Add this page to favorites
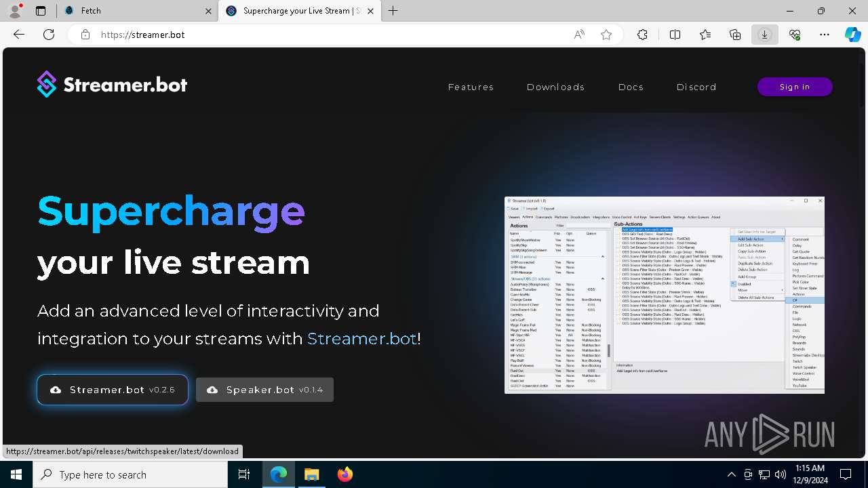This screenshot has height=488, width=868. 606,35
